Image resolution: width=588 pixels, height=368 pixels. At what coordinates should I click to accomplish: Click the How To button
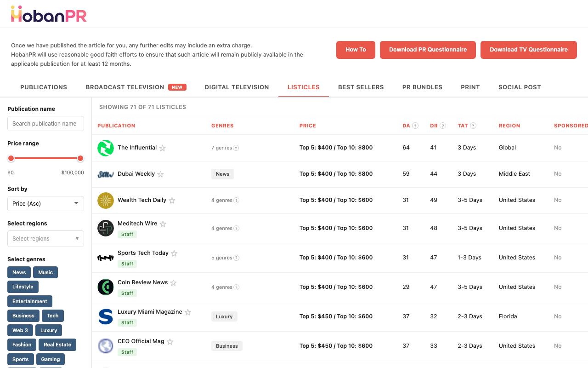[356, 50]
